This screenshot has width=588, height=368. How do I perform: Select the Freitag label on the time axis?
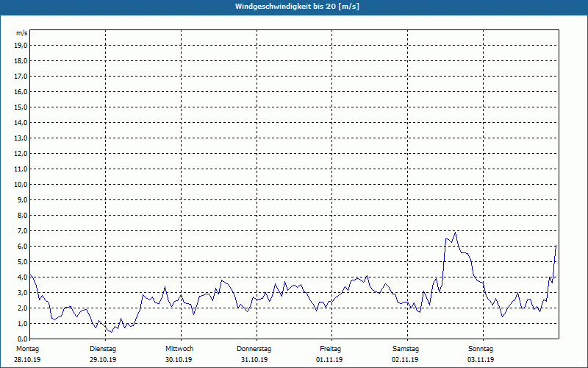coord(330,348)
